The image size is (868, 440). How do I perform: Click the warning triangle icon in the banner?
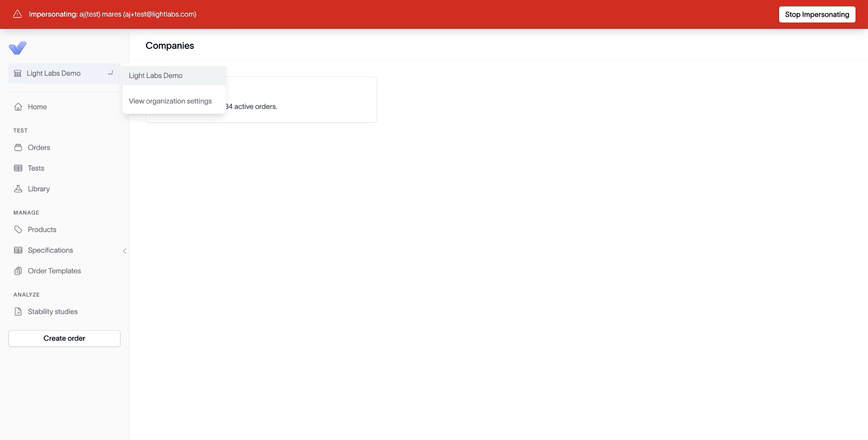coord(18,14)
